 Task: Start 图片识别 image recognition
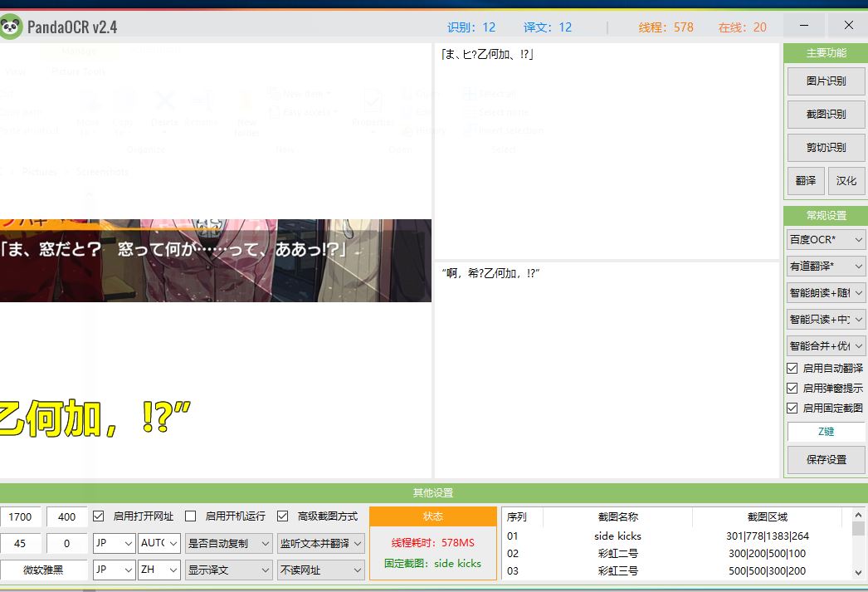(x=826, y=81)
